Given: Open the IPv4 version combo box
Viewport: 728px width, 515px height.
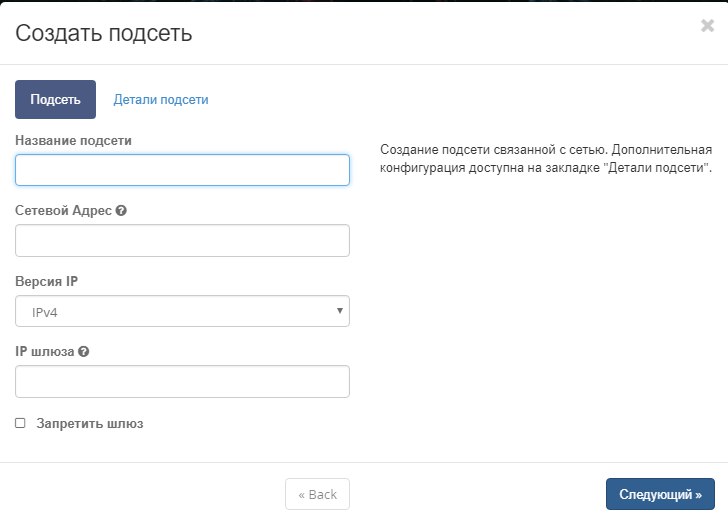Looking at the screenshot, I should click(x=182, y=312).
